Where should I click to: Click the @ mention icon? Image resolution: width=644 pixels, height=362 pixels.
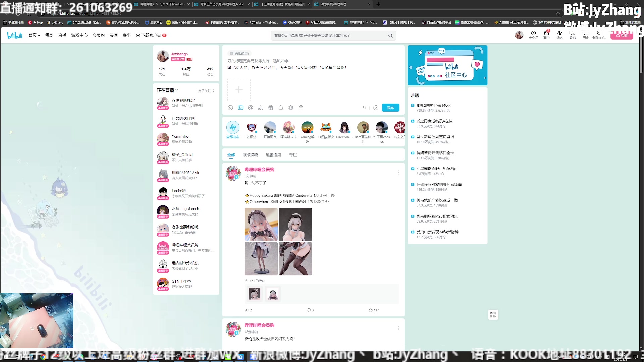pos(251,108)
